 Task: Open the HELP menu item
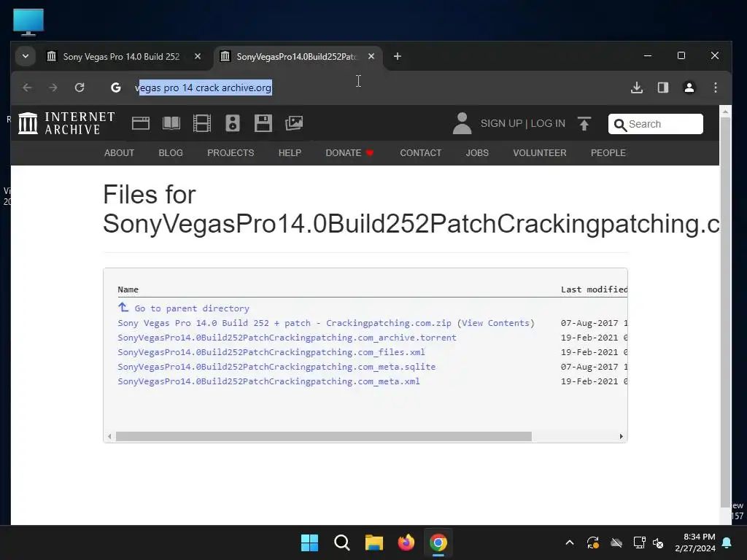pos(290,153)
